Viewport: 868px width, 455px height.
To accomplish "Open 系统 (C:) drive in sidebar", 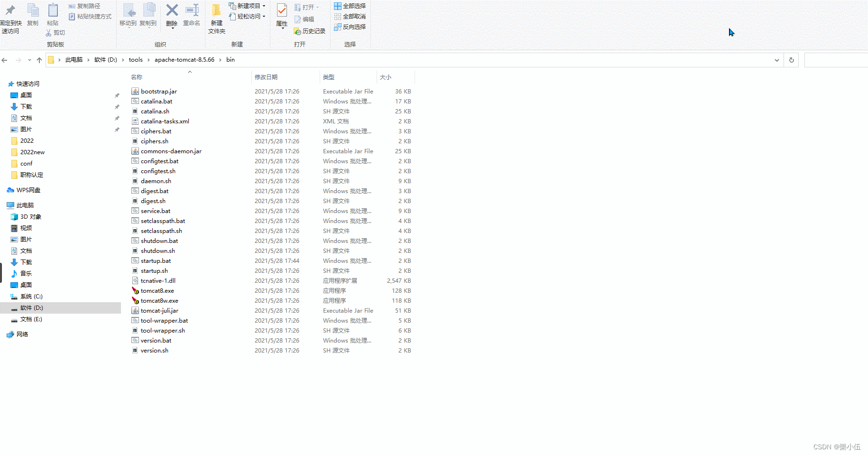I will pos(31,297).
